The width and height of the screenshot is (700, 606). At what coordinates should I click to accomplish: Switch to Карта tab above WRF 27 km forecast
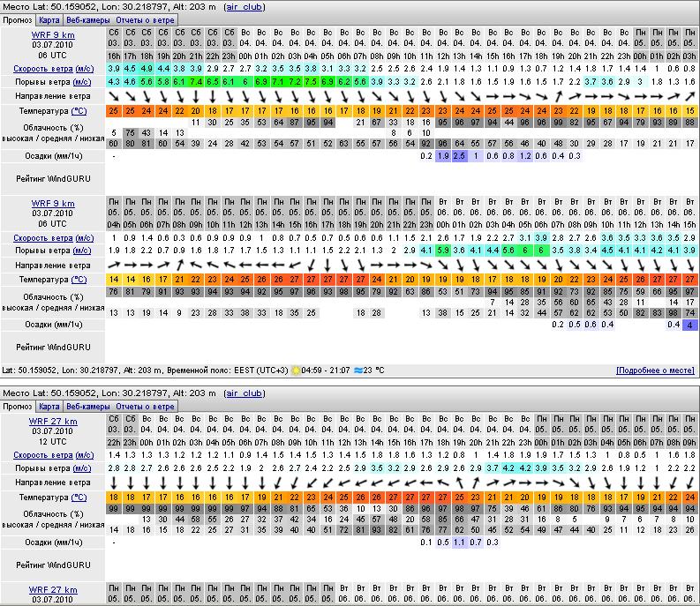[x=49, y=407]
